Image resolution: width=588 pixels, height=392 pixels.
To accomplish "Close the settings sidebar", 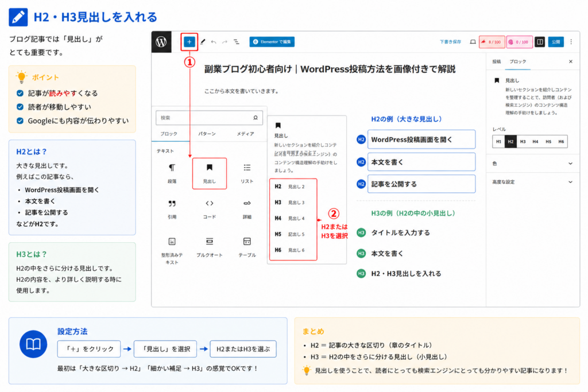I will tap(571, 61).
